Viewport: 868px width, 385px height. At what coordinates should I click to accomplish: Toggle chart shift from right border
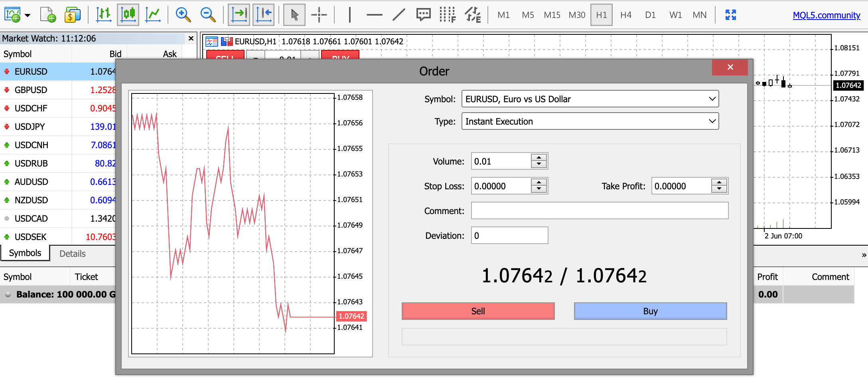pyautogui.click(x=264, y=15)
